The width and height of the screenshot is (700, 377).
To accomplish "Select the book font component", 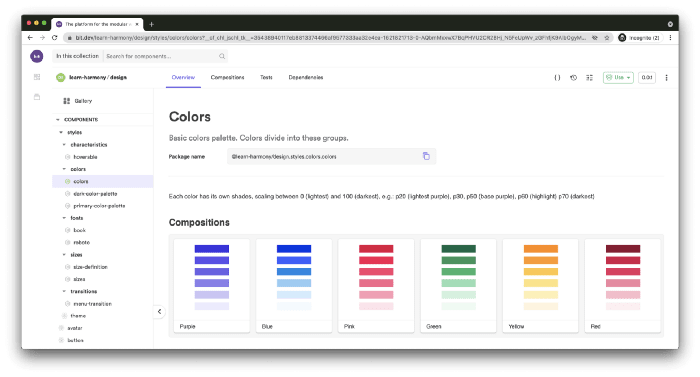I will pyautogui.click(x=79, y=230).
